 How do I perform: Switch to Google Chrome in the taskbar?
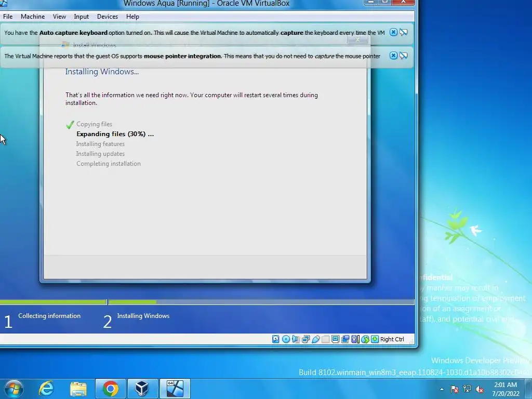tap(110, 389)
